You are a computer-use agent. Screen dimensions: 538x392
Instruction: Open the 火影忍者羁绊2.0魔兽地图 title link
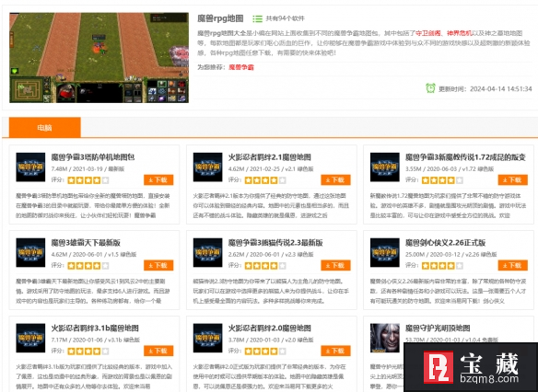269,328
